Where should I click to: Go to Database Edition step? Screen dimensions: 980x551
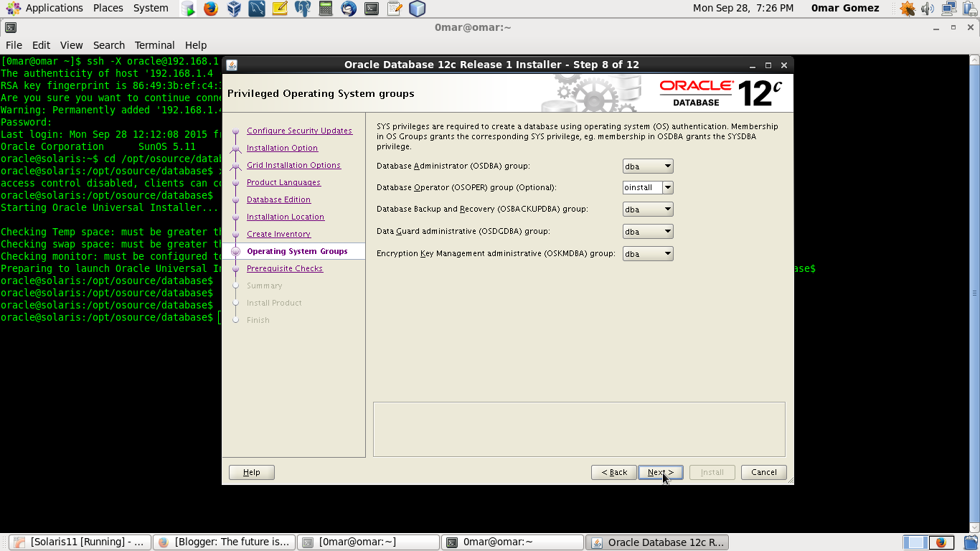tap(278, 199)
